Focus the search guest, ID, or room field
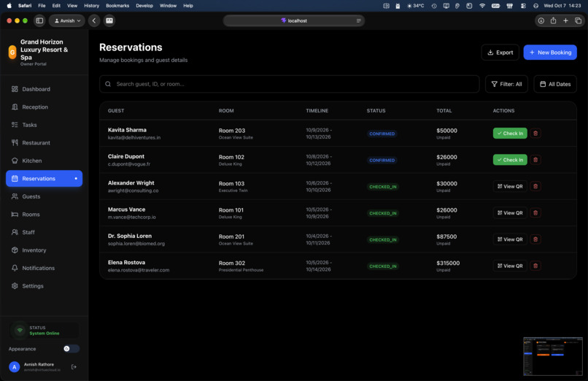Image resolution: width=588 pixels, height=381 pixels. (290, 84)
